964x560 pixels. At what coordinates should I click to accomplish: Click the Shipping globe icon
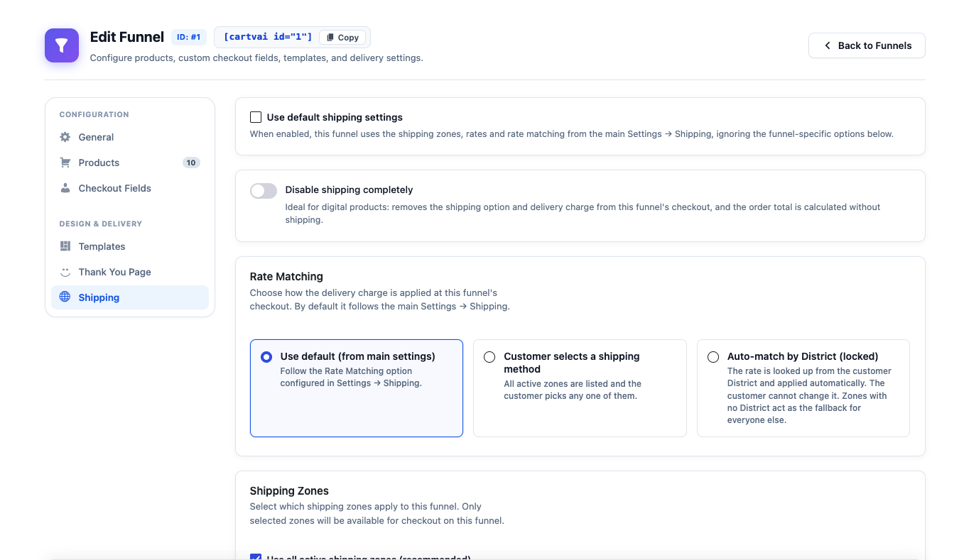click(65, 297)
